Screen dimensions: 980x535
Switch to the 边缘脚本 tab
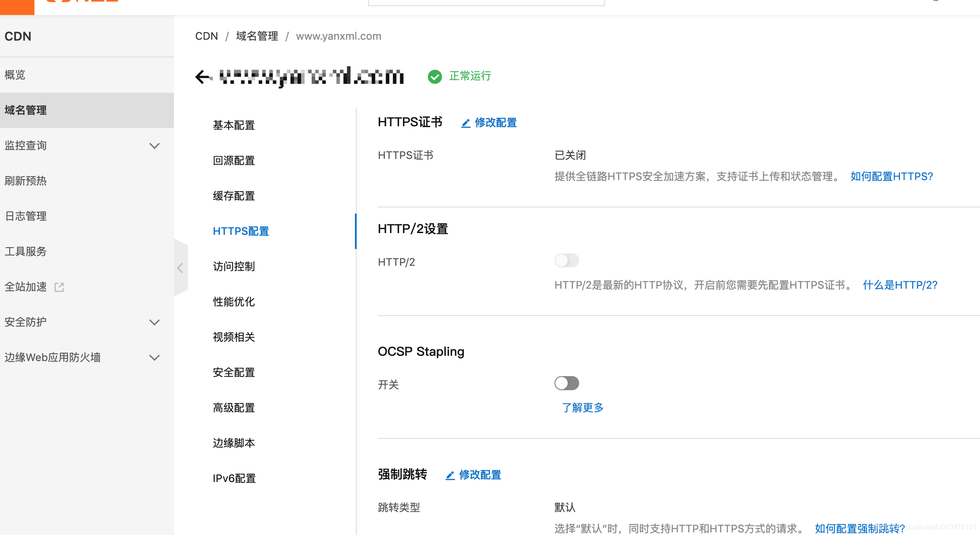pos(234,443)
